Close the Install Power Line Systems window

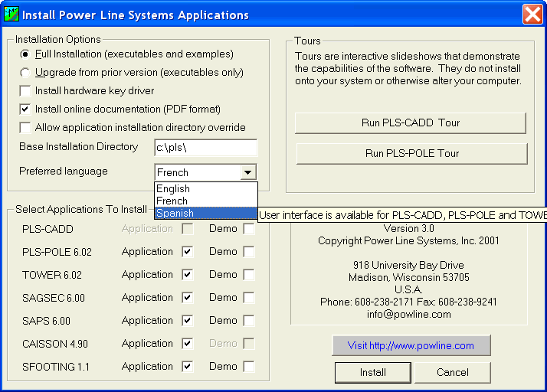click(x=532, y=15)
